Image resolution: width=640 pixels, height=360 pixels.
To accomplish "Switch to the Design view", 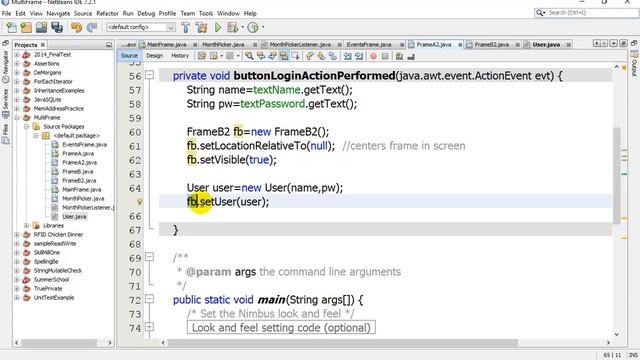I will (x=154, y=56).
